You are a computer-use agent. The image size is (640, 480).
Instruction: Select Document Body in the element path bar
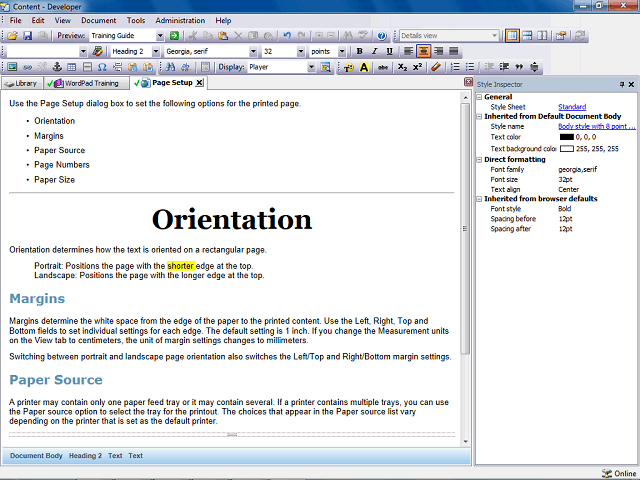(x=36, y=456)
